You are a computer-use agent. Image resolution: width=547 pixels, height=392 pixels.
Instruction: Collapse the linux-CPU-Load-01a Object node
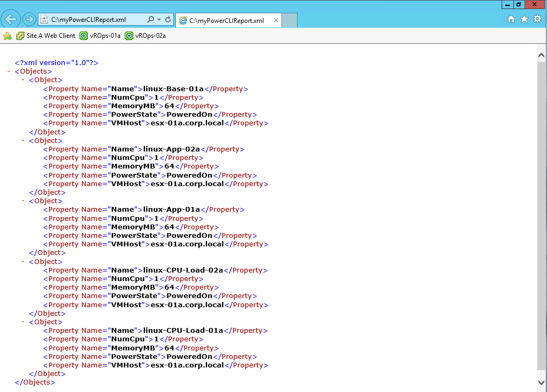(23, 322)
